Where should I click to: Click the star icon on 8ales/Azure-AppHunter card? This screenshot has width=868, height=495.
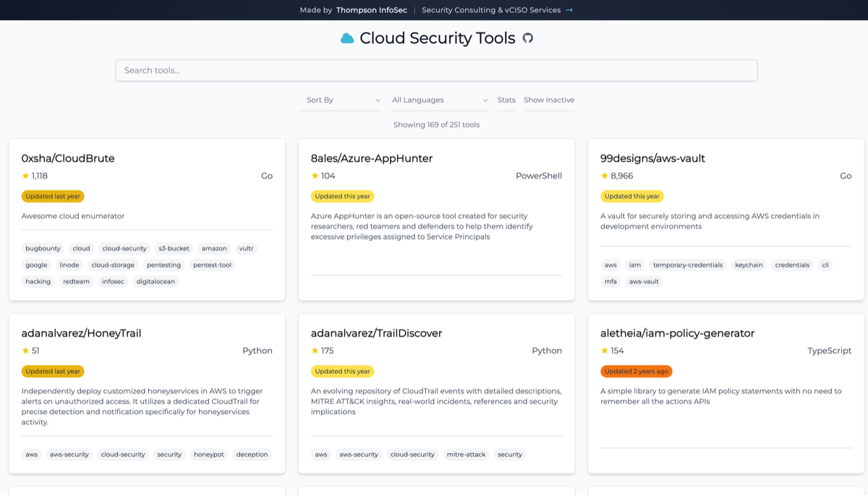coord(315,176)
